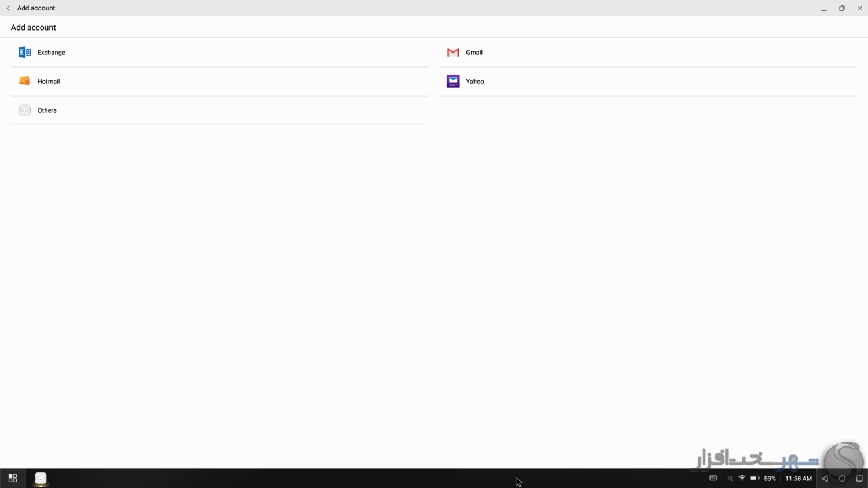Click the 53% battery percentage
The height and width of the screenshot is (488, 868).
[770, 479]
